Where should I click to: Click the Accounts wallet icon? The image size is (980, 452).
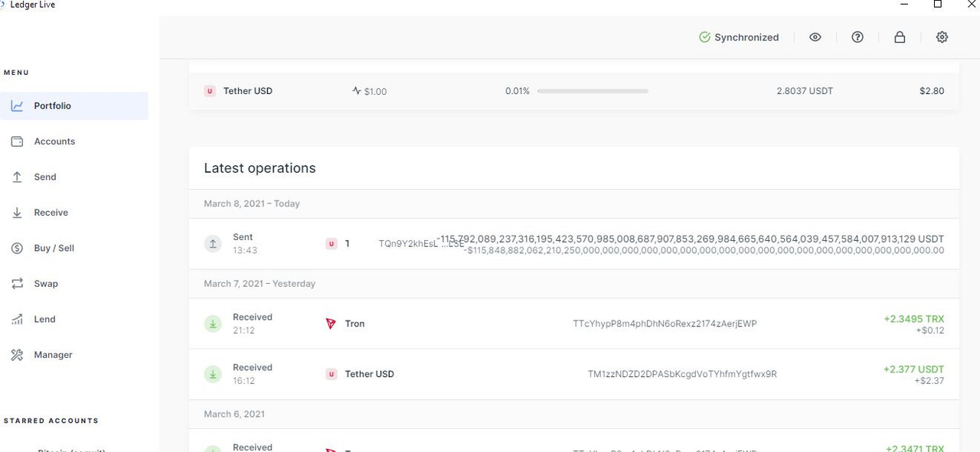17,141
